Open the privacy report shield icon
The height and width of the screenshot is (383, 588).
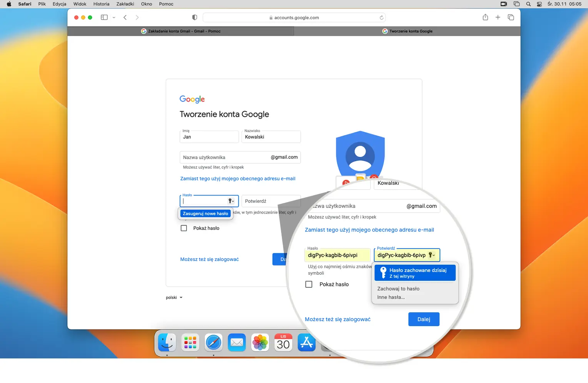(195, 17)
